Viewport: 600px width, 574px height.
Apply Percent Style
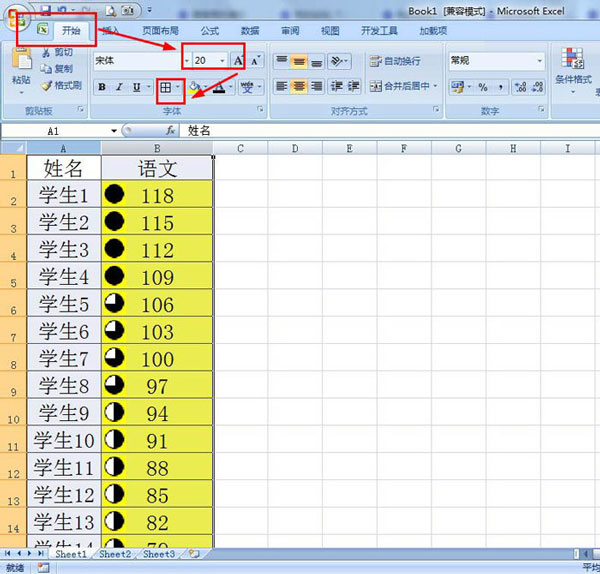point(483,88)
